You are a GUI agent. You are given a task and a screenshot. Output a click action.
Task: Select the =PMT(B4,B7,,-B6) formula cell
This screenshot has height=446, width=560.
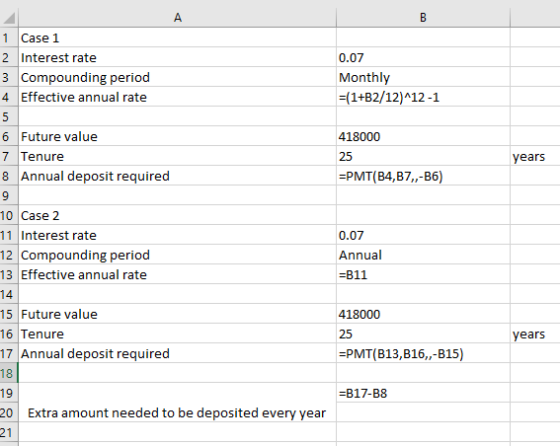[423, 176]
